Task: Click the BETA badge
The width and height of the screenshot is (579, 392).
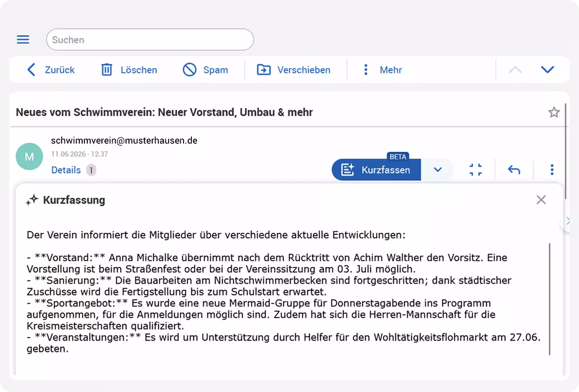Action: 398,157
